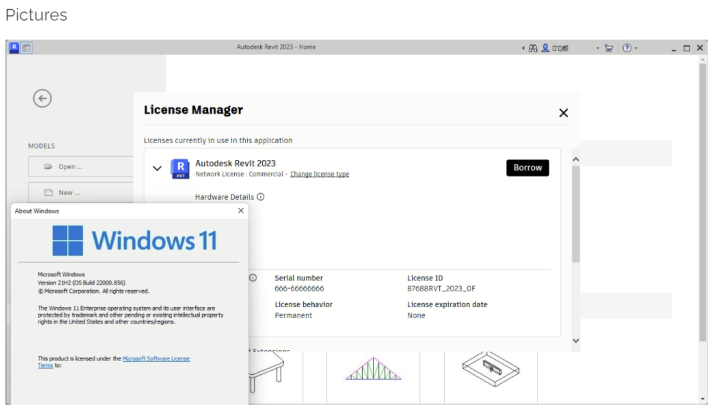Click the Change license type link

(x=319, y=174)
